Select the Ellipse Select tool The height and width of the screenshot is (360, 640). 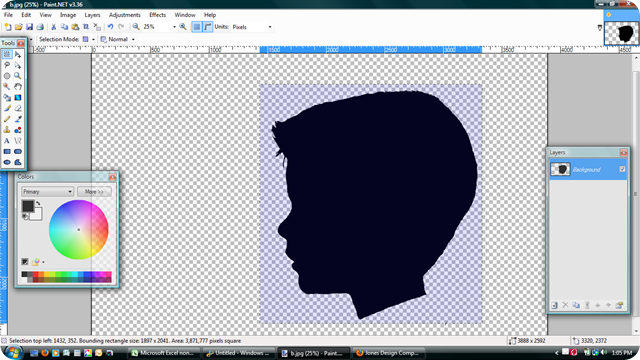[x=7, y=76]
